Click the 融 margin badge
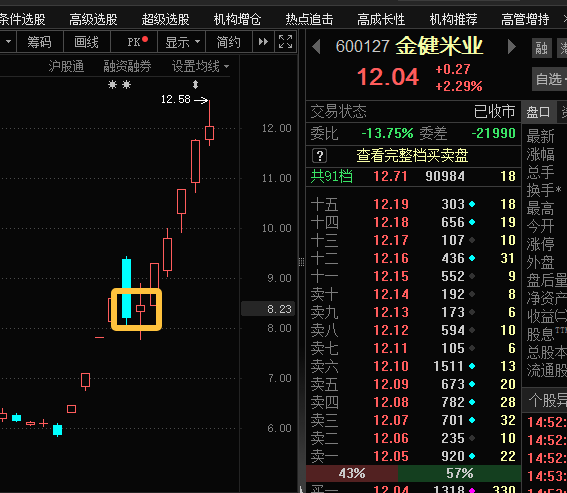Image resolution: width=567 pixels, height=493 pixels. tap(541, 48)
